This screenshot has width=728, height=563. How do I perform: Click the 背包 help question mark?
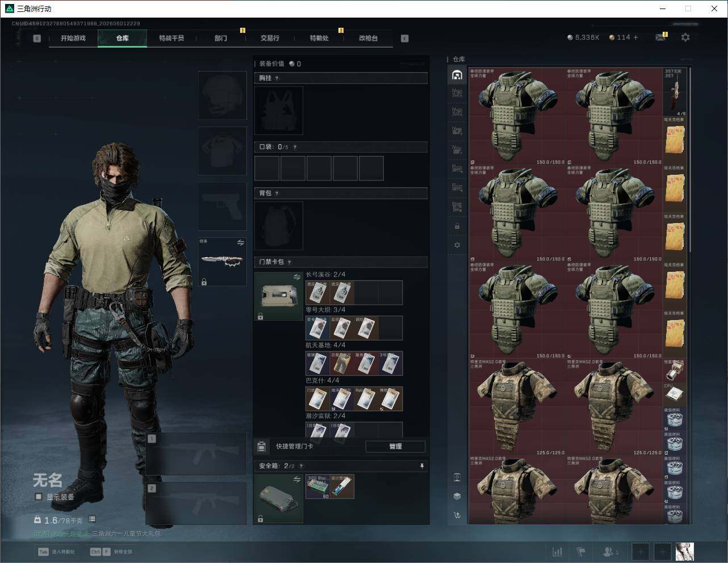point(277,194)
